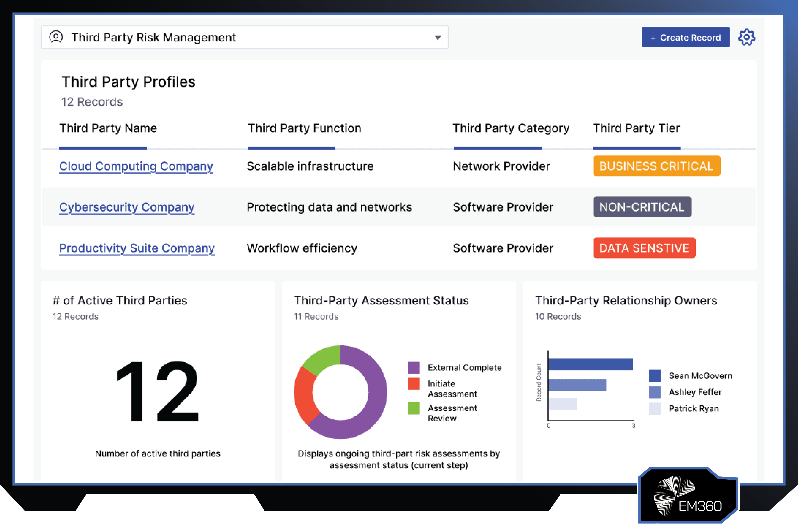Click the large number 12 metric
798x532 pixels.
tap(157, 392)
